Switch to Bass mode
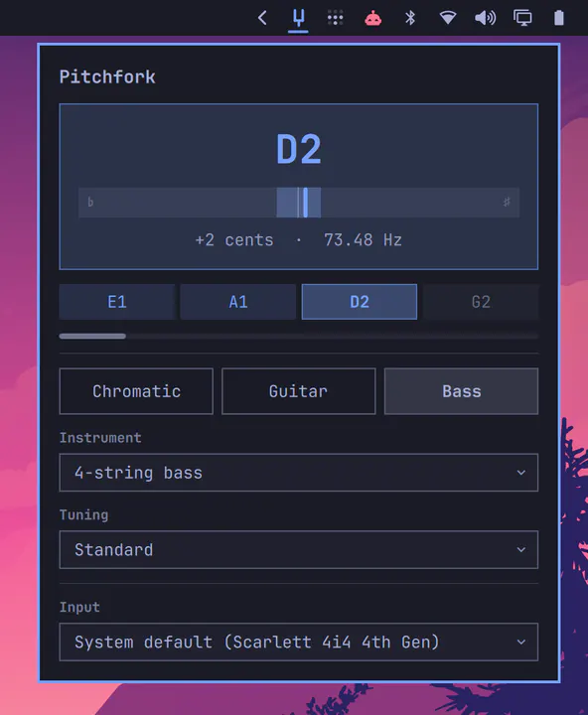The image size is (588, 715). click(x=461, y=391)
